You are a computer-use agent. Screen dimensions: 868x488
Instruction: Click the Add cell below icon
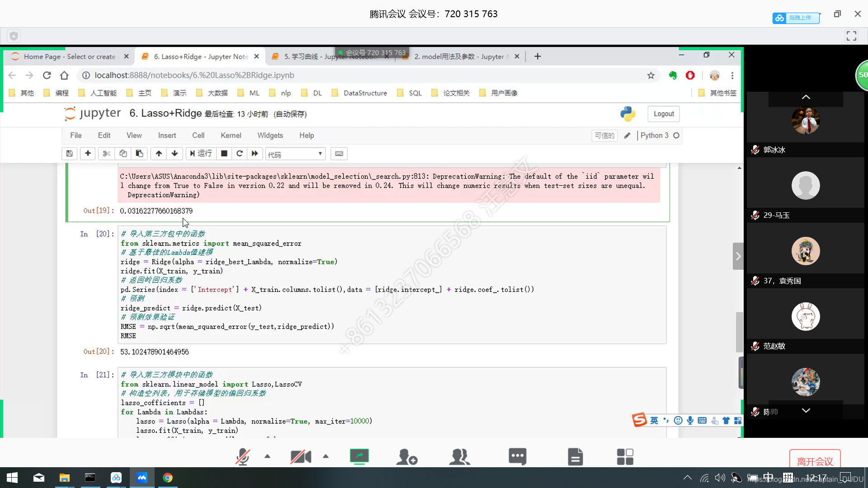point(88,154)
